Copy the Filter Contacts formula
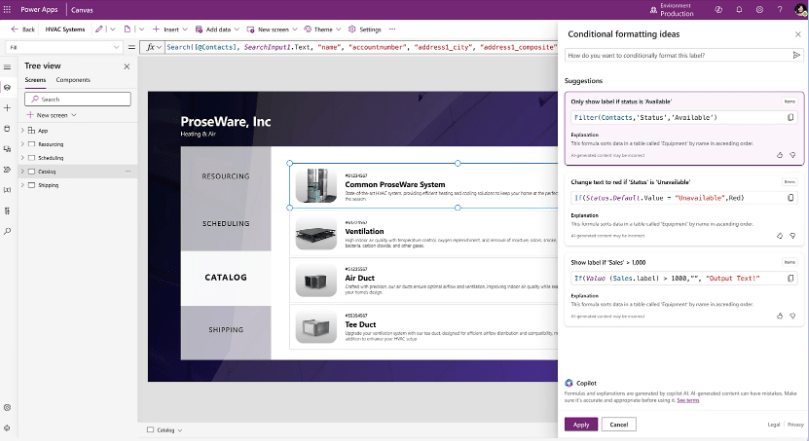The image size is (809, 441). click(790, 118)
